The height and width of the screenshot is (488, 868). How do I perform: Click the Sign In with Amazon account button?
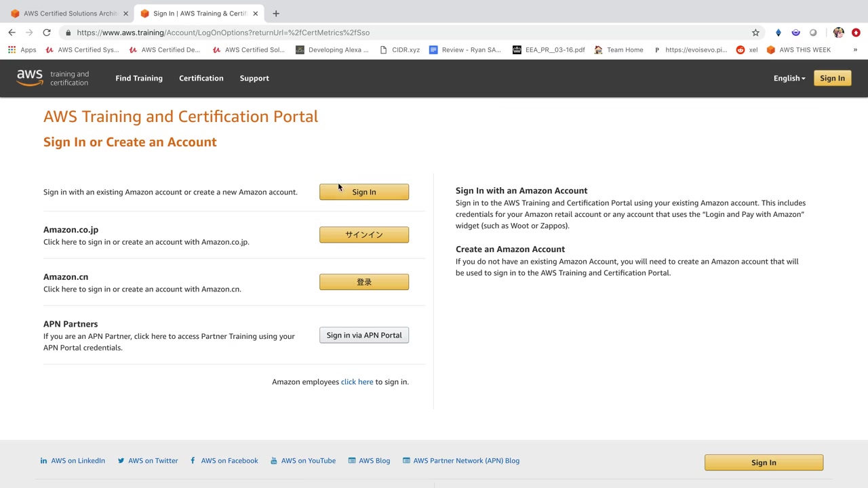tap(364, 192)
